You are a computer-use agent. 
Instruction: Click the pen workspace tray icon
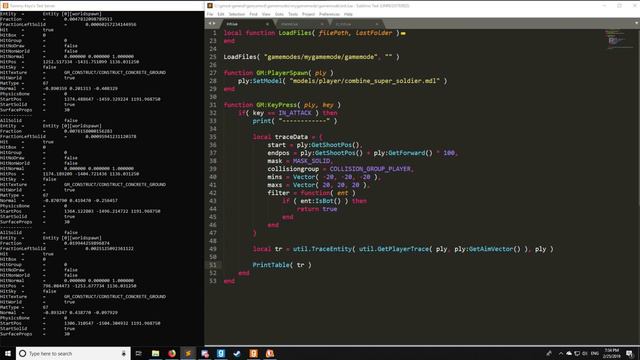(549, 353)
